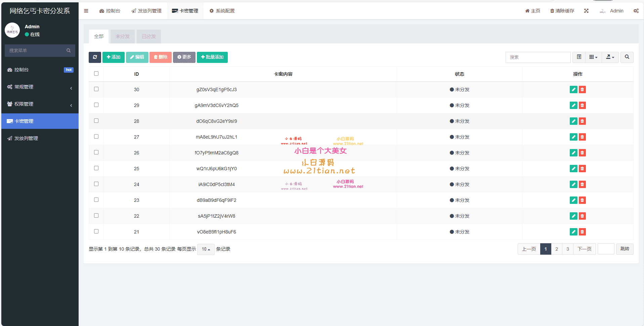Viewport: 644px width, 326px height.
Task: Toggle card view icon in table toolbar
Action: tap(579, 57)
